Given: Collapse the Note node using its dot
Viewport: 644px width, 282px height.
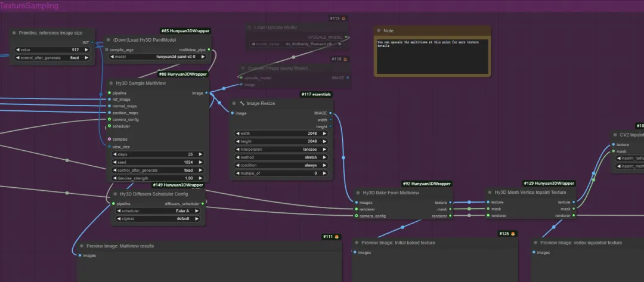Looking at the screenshot, I should 379,31.
